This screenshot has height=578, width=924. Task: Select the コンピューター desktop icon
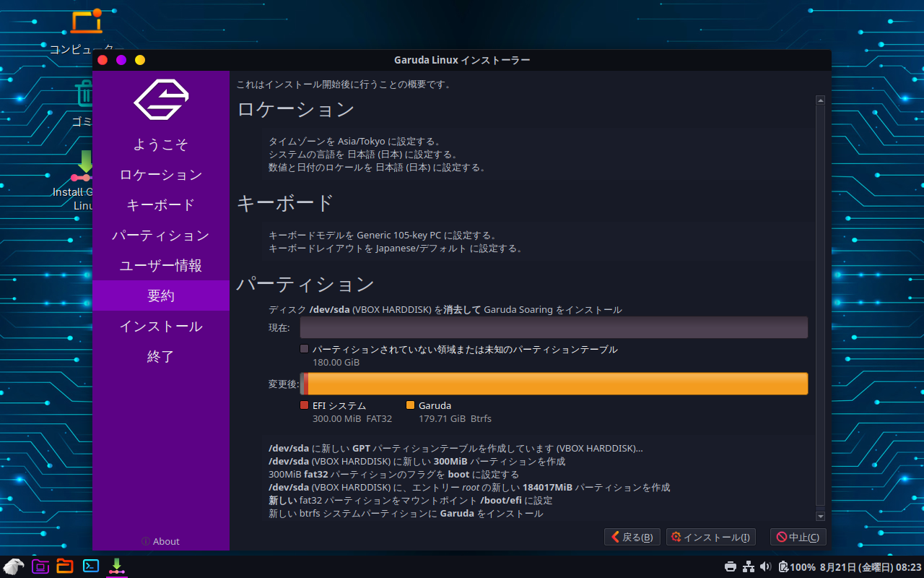click(85, 32)
